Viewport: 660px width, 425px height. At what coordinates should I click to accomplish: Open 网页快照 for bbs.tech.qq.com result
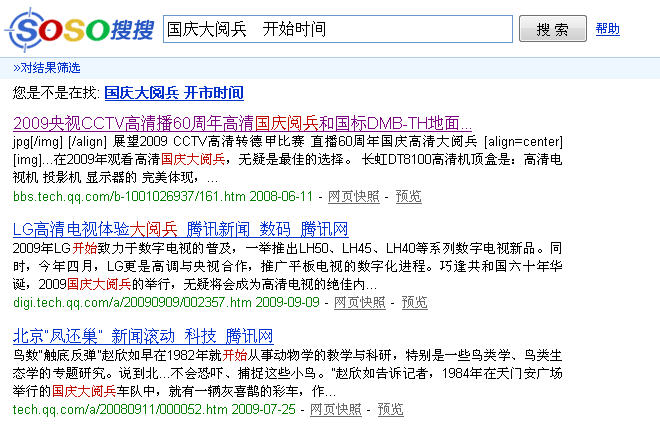pos(354,197)
